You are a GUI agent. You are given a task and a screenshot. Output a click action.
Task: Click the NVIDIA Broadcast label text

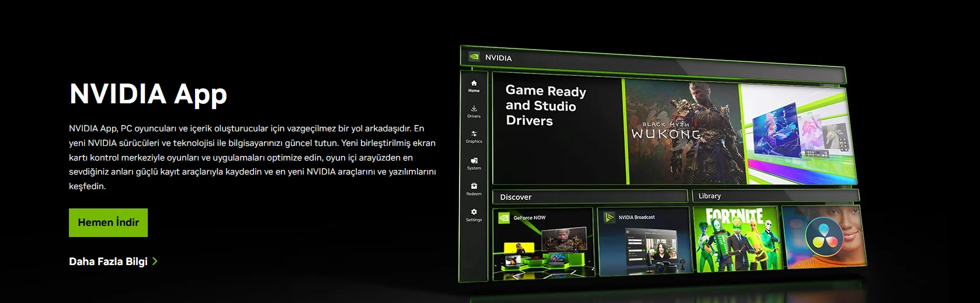(637, 217)
